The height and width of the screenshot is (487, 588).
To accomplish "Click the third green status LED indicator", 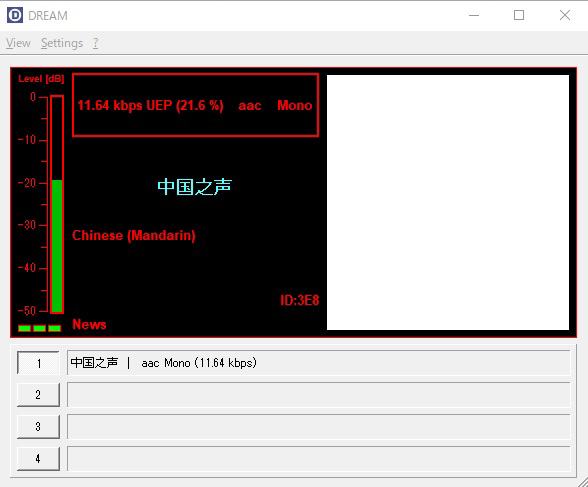I will tap(55, 328).
